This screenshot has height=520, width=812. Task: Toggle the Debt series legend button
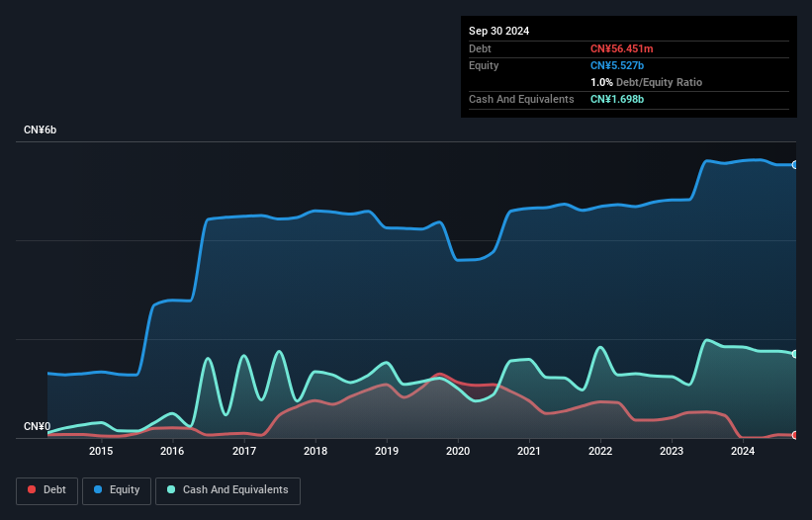tap(47, 490)
